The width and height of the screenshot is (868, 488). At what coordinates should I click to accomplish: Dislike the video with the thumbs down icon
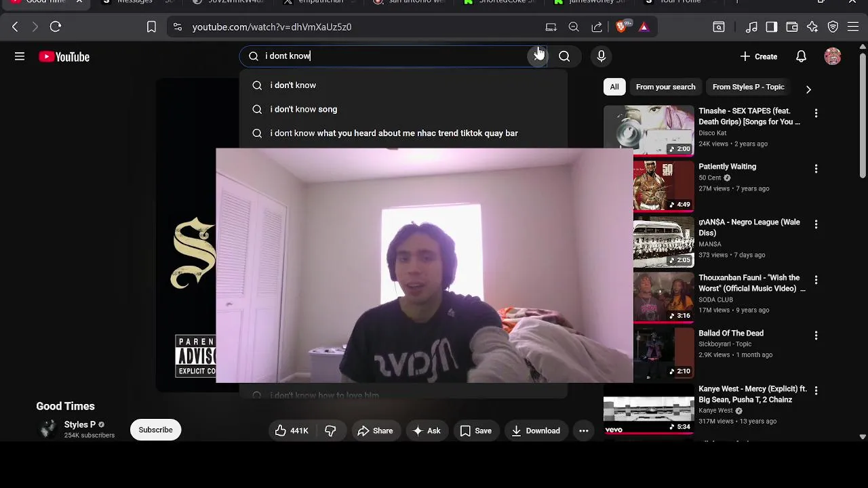[330, 430]
